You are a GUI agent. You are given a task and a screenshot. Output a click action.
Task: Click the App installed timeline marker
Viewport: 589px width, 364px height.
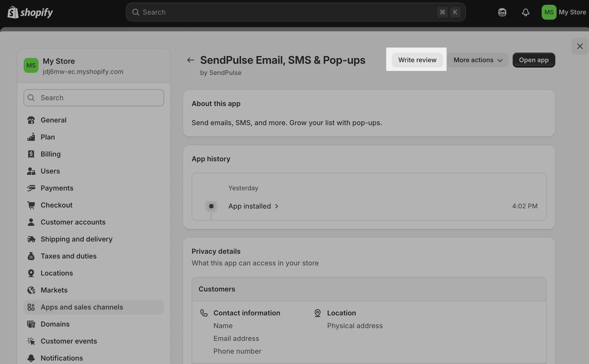211,206
